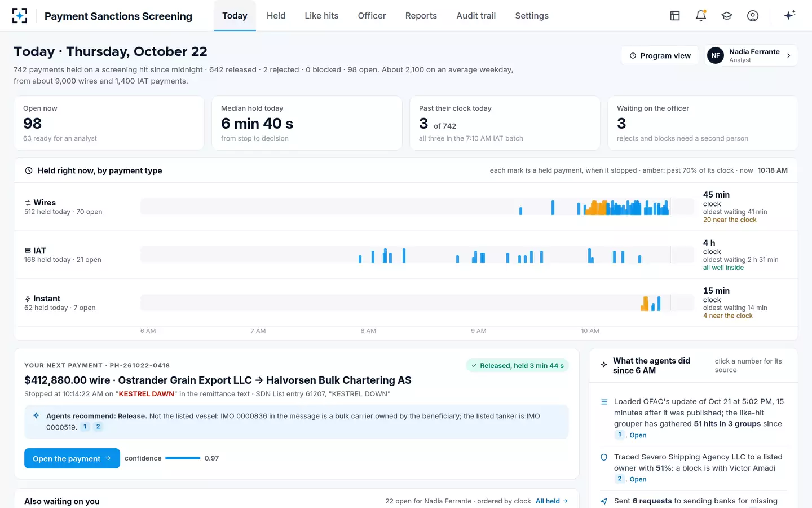812x508 pixels.
Task: Click the Program view button
Action: click(x=660, y=55)
